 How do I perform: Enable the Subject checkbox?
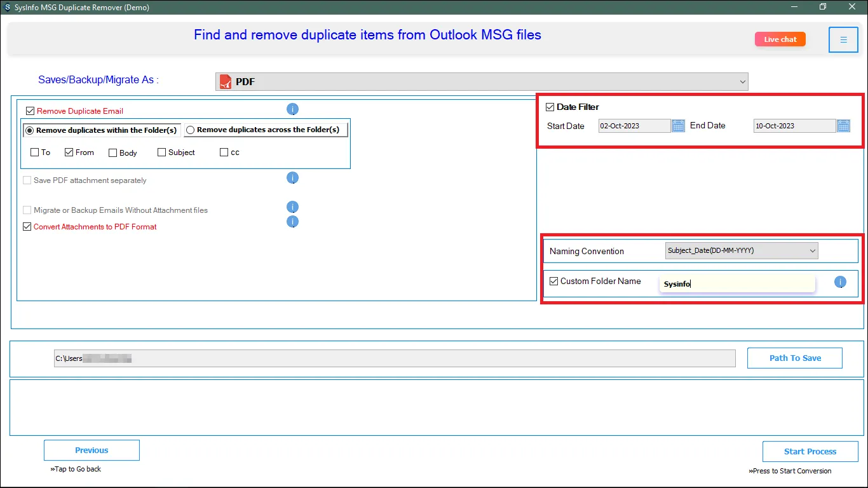(x=161, y=152)
